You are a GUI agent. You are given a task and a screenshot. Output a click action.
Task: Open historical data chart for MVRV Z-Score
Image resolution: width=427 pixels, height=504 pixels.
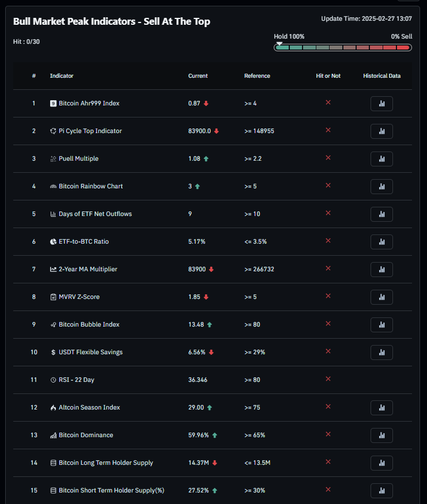381,297
